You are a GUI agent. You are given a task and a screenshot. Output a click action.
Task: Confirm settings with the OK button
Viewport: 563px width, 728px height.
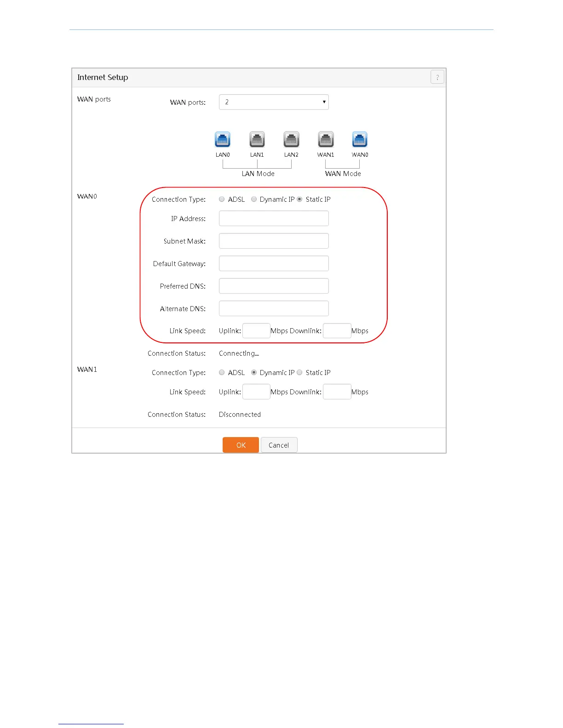(241, 445)
